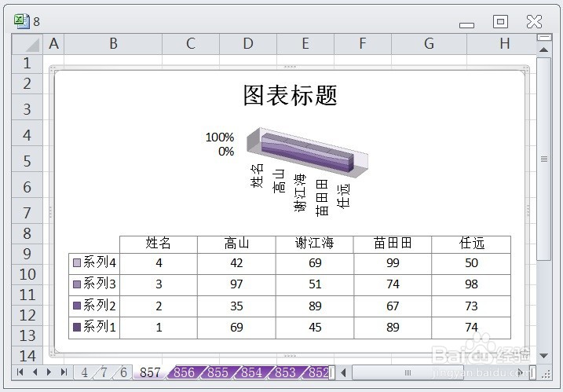The image size is (563, 392).
Task: Click the 系列3 legend color key
Action: click(x=77, y=284)
